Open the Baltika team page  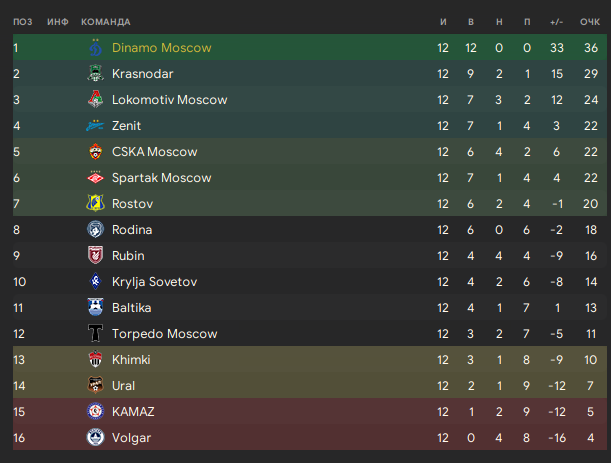pyautogui.click(x=132, y=307)
